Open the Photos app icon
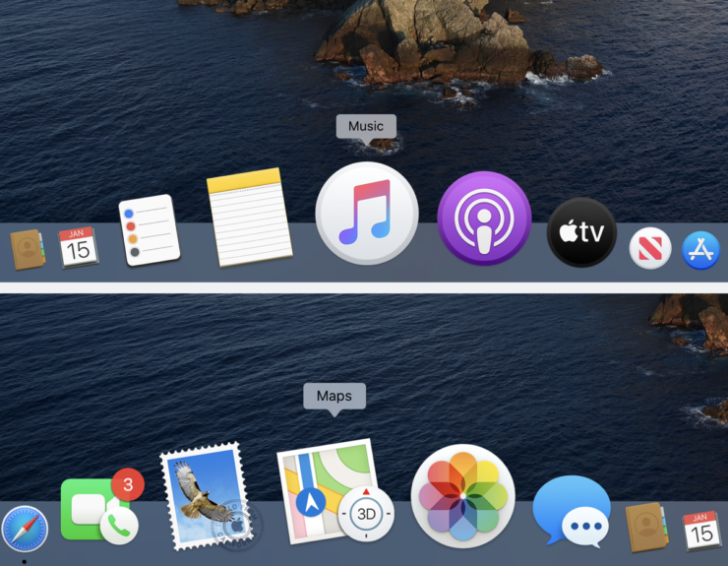 pyautogui.click(x=463, y=496)
